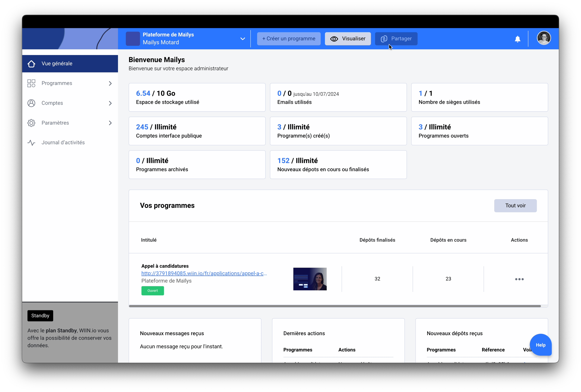Open the Paramètres menu item
The height and width of the screenshot is (392, 581).
click(x=70, y=123)
